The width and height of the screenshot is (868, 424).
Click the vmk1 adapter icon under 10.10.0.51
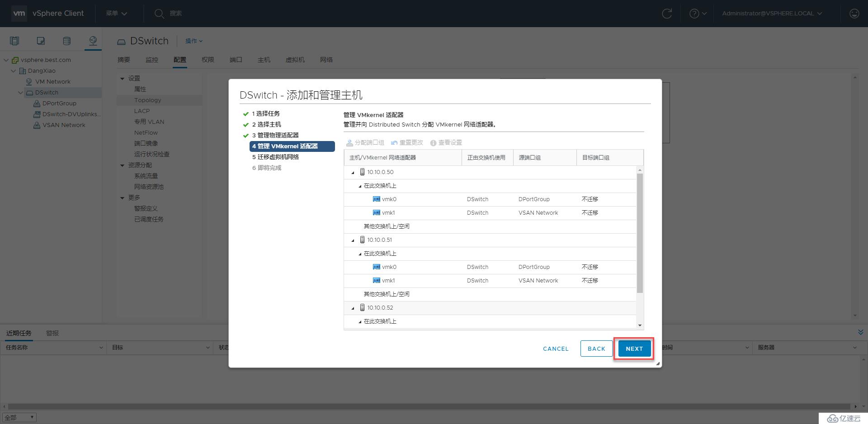pos(376,280)
